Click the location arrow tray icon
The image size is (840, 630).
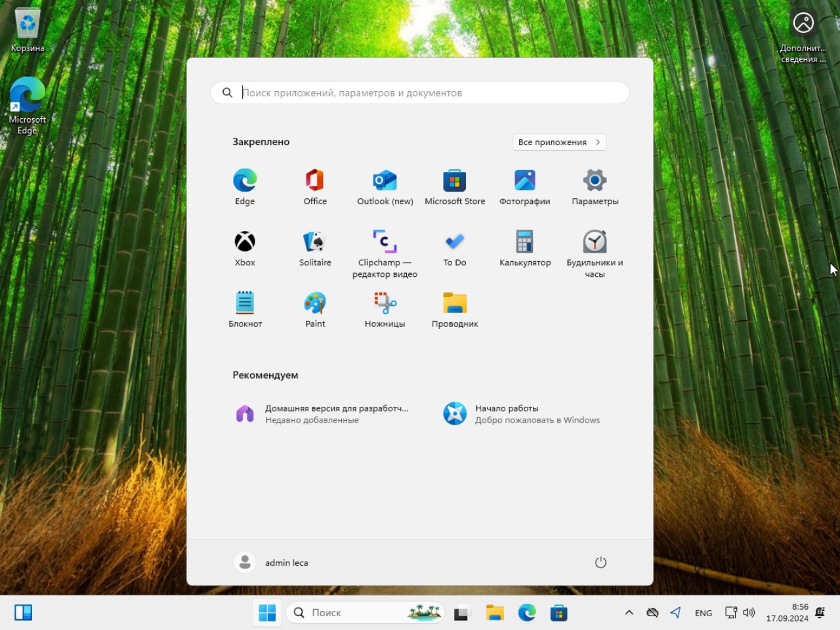click(x=675, y=613)
